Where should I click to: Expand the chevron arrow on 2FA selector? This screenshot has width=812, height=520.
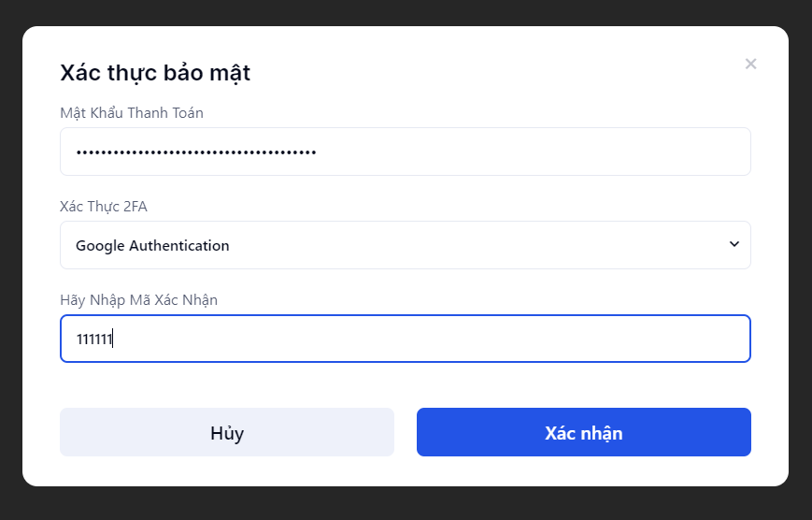[734, 244]
